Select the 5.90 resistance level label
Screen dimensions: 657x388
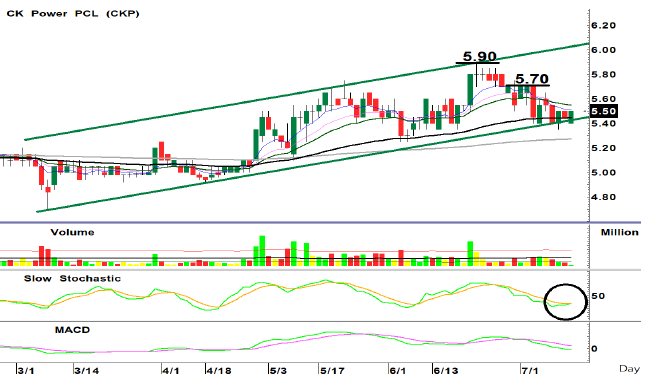480,56
